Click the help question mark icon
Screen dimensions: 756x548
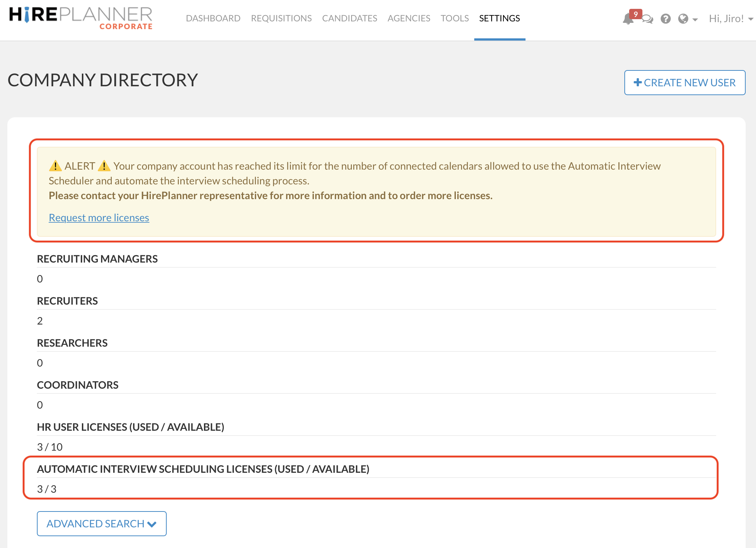click(x=665, y=19)
